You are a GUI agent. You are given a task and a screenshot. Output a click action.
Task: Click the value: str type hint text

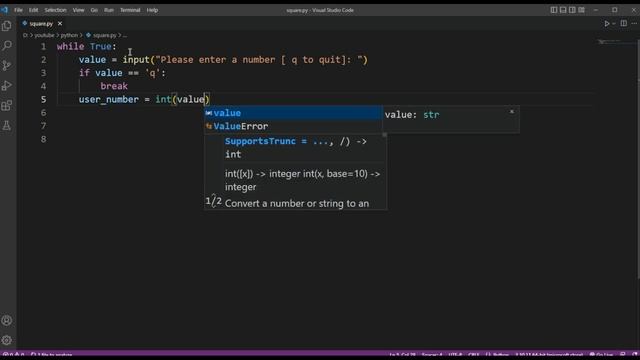tap(412, 115)
